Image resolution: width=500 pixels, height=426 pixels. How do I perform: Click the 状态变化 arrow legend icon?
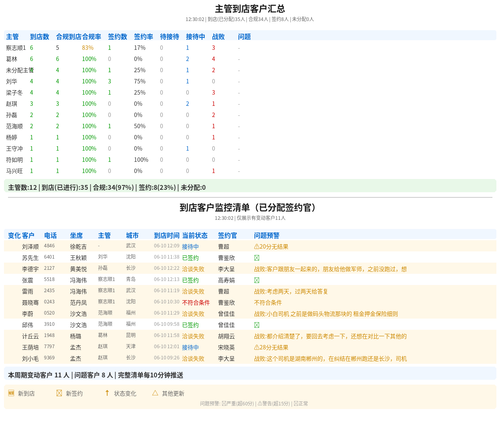click(107, 393)
